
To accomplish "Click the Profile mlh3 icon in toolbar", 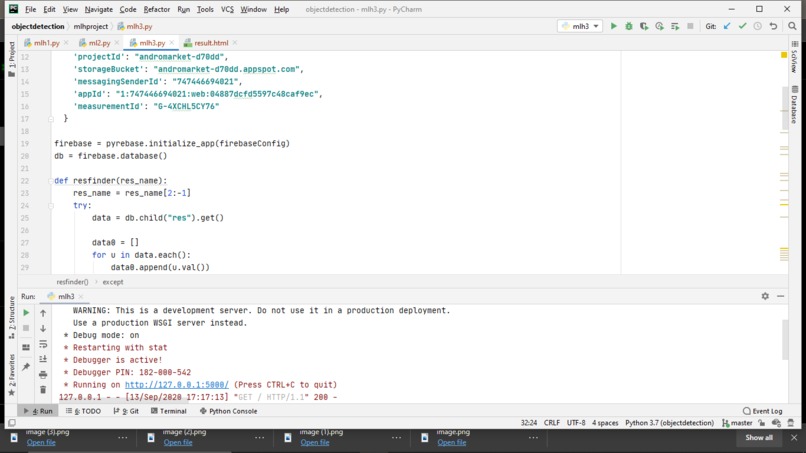I will (660, 26).
